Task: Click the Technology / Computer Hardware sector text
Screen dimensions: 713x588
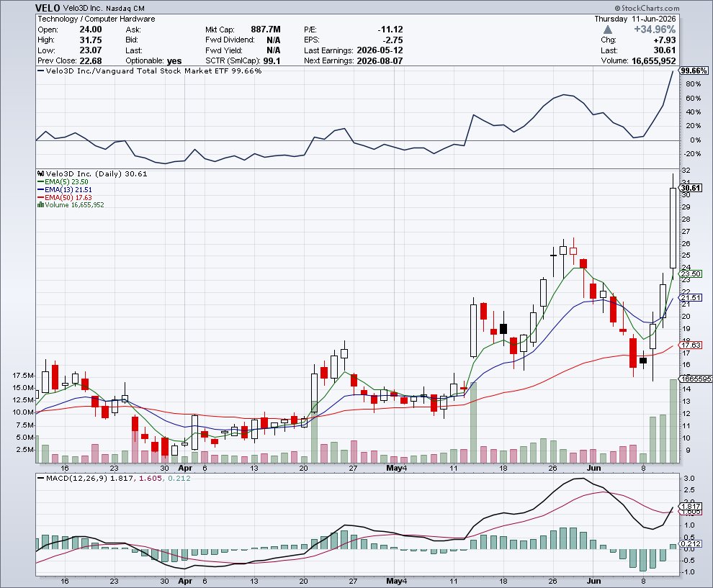Action: point(97,19)
